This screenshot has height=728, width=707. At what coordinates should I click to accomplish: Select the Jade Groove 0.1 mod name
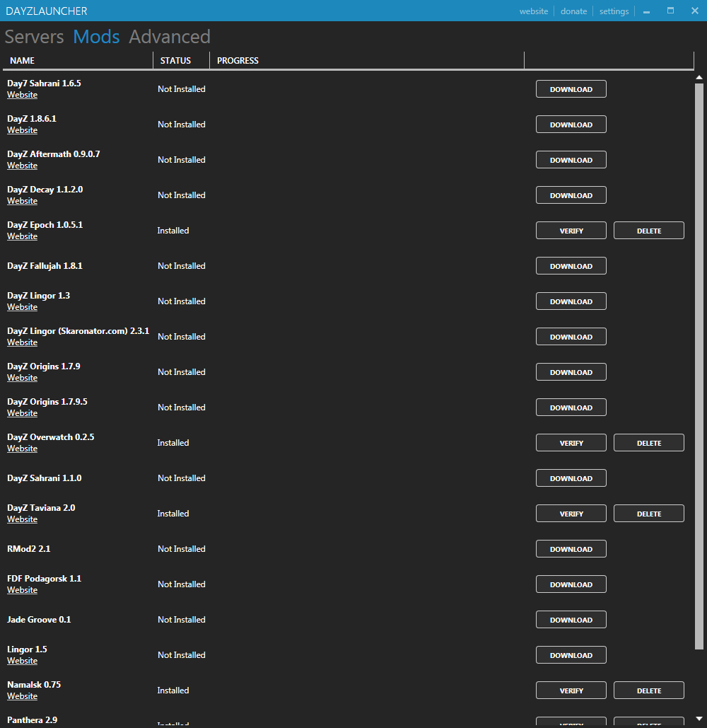tap(39, 619)
